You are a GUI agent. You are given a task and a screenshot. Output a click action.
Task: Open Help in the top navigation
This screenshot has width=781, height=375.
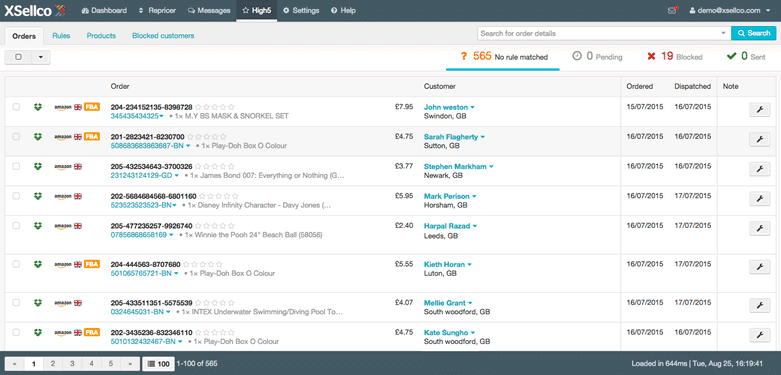point(343,10)
